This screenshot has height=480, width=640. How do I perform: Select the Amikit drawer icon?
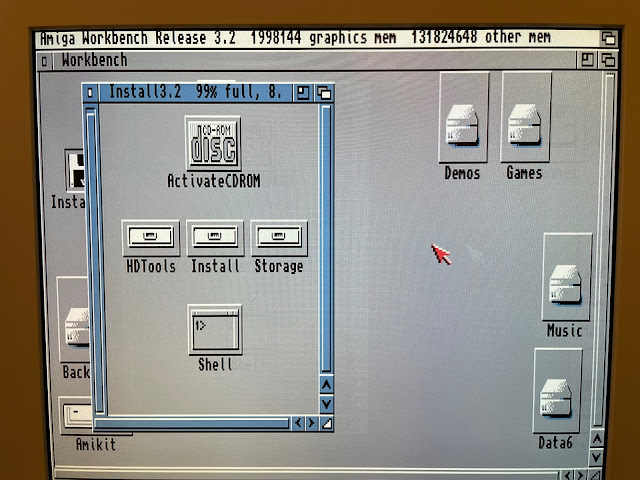pos(76,415)
